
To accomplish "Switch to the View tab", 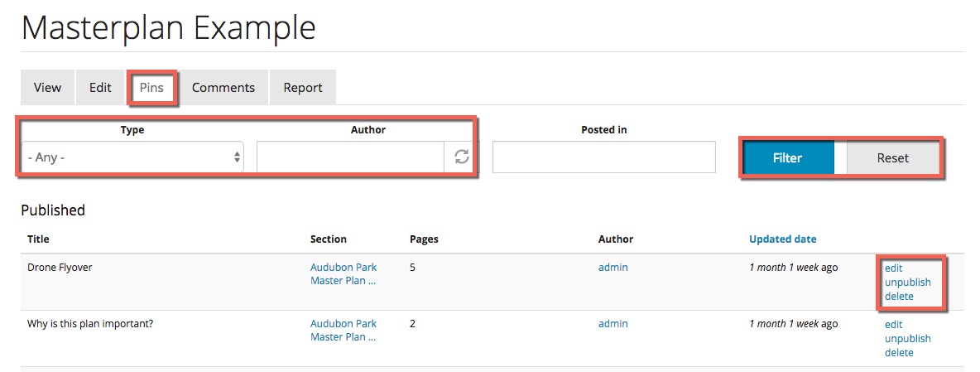I will [47, 88].
